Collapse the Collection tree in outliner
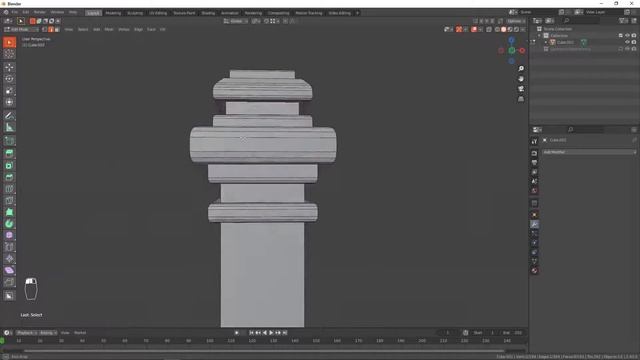 (540, 36)
